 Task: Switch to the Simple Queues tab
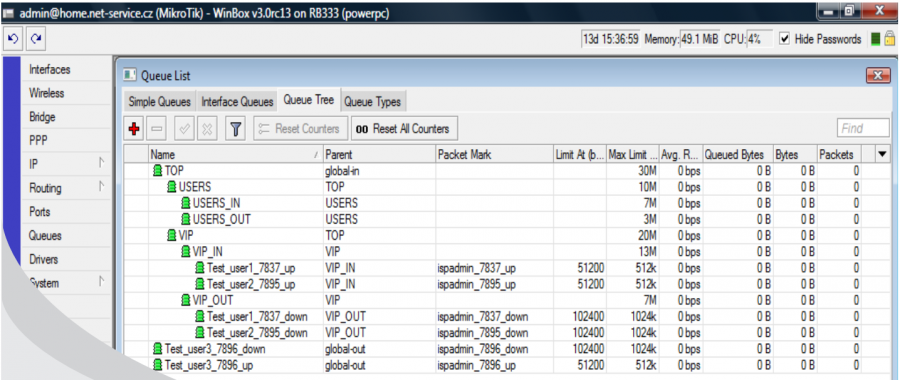tap(160, 102)
